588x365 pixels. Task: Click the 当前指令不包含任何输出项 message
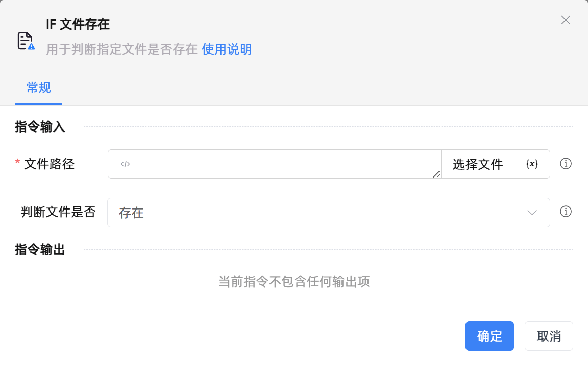[x=294, y=281]
